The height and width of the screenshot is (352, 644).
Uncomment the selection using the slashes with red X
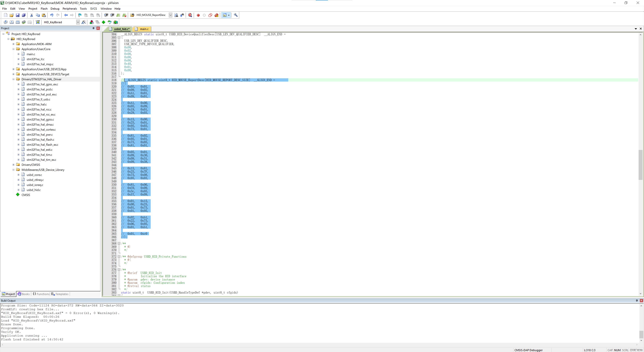(124, 15)
